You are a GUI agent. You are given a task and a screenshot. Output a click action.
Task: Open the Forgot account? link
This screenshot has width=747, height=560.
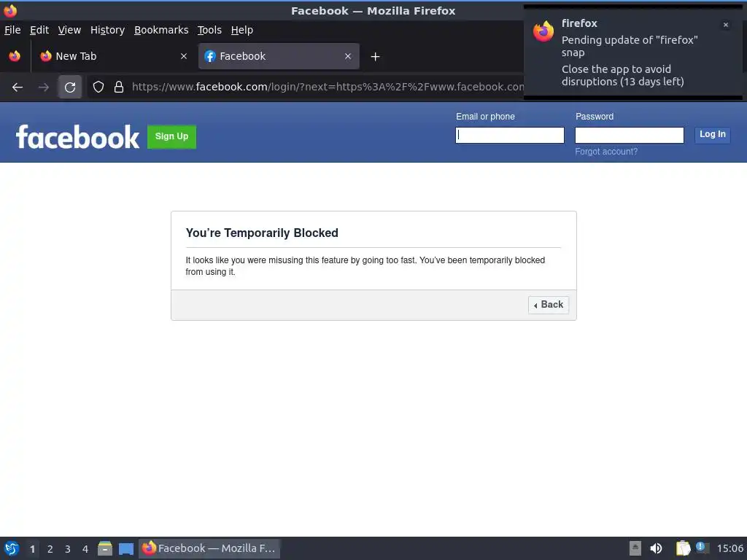pyautogui.click(x=606, y=152)
